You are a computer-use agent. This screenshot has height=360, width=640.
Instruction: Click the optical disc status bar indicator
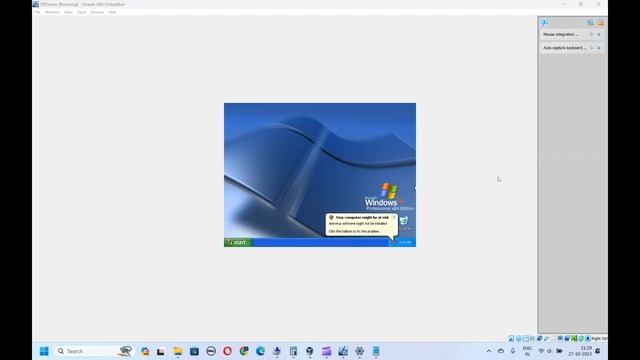[x=519, y=338]
